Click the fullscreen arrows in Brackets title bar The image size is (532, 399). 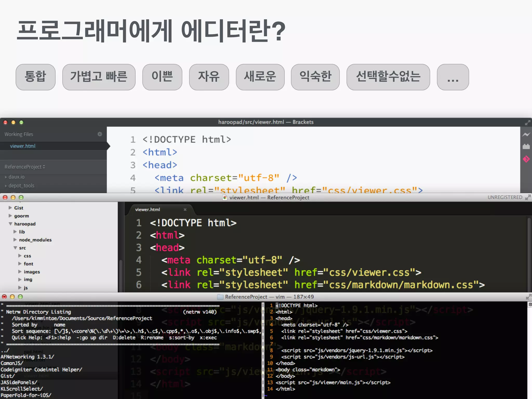tap(527, 122)
